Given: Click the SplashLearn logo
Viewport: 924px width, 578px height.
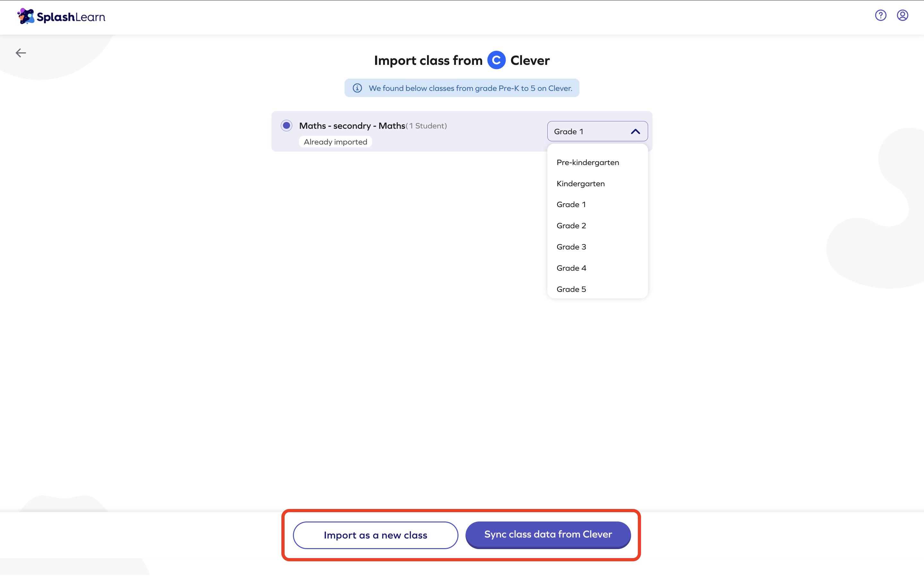Looking at the screenshot, I should 61,16.
